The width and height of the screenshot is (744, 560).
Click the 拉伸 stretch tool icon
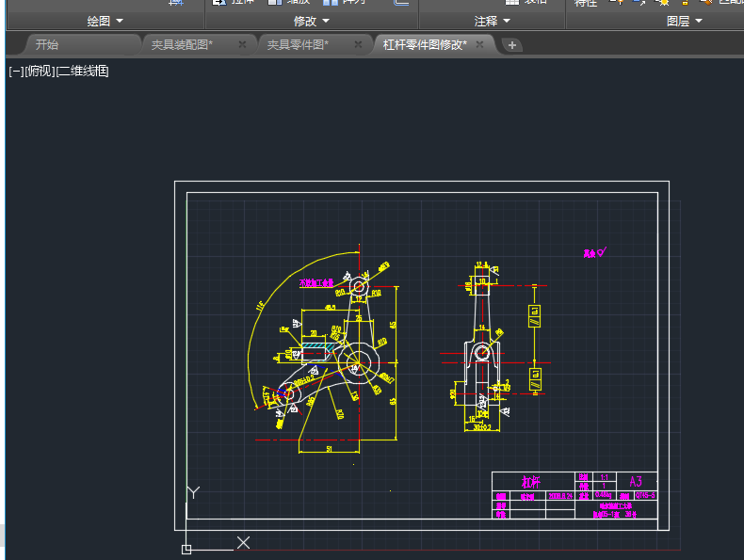tap(218, 3)
